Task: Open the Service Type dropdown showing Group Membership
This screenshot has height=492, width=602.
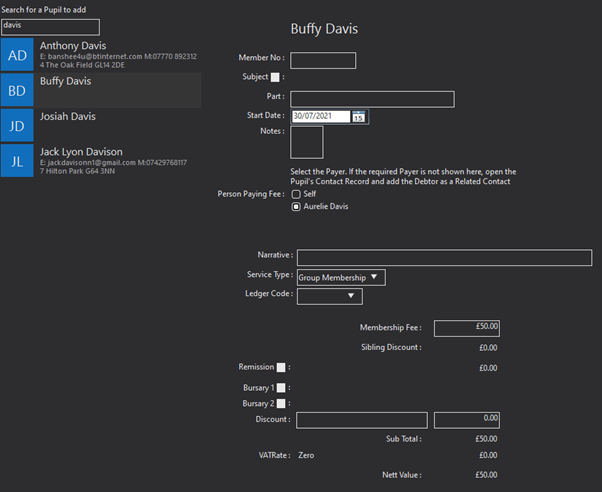Action: click(341, 277)
